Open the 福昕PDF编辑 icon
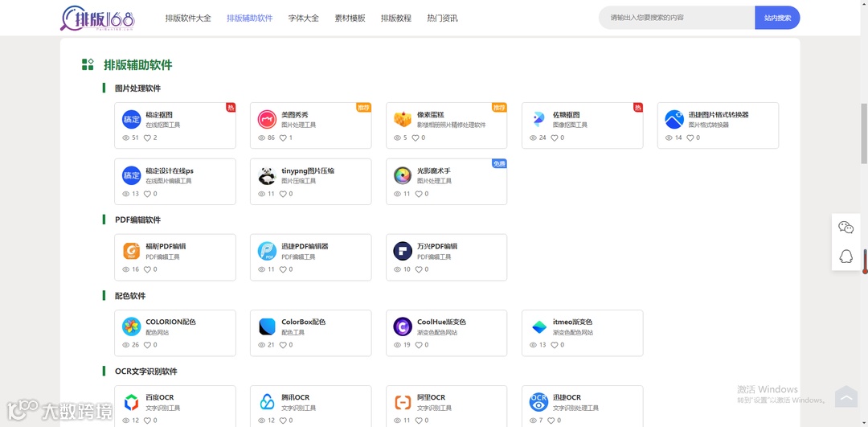868x427 pixels. coord(132,252)
